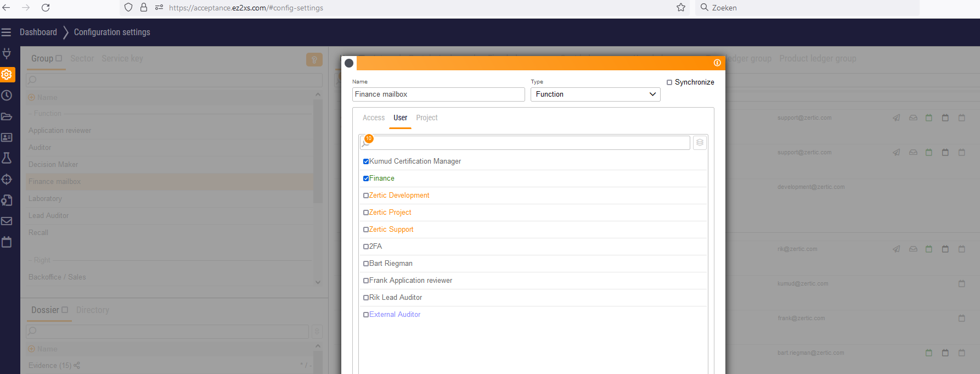Open the hamburger menu in the header

tap(7, 32)
